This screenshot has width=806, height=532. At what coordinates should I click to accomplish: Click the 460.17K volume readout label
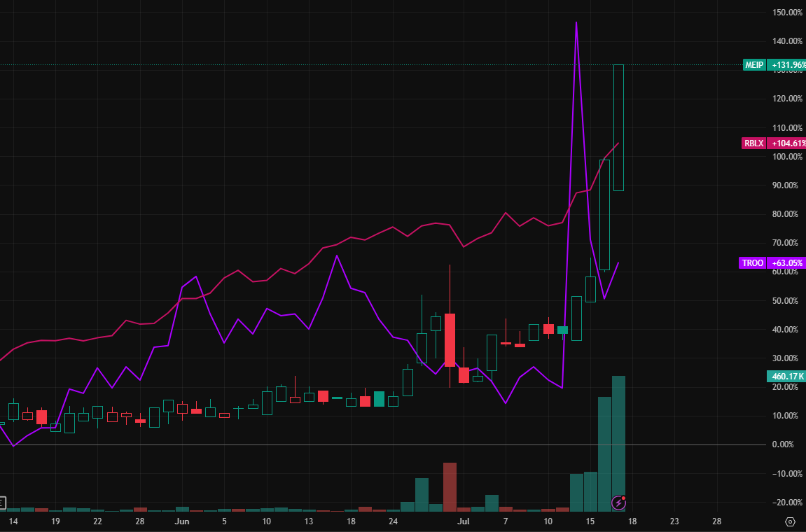pyautogui.click(x=786, y=376)
